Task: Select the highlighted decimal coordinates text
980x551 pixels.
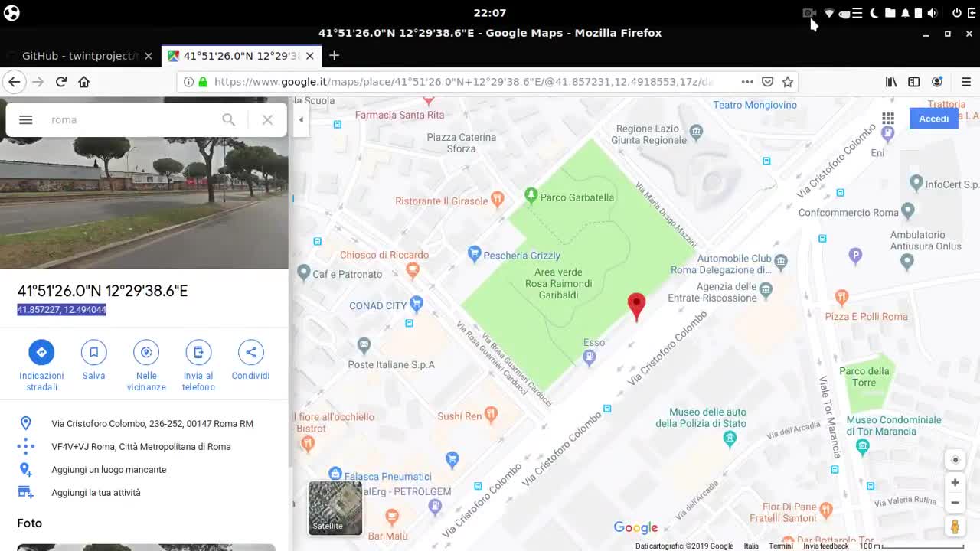Action: point(62,310)
